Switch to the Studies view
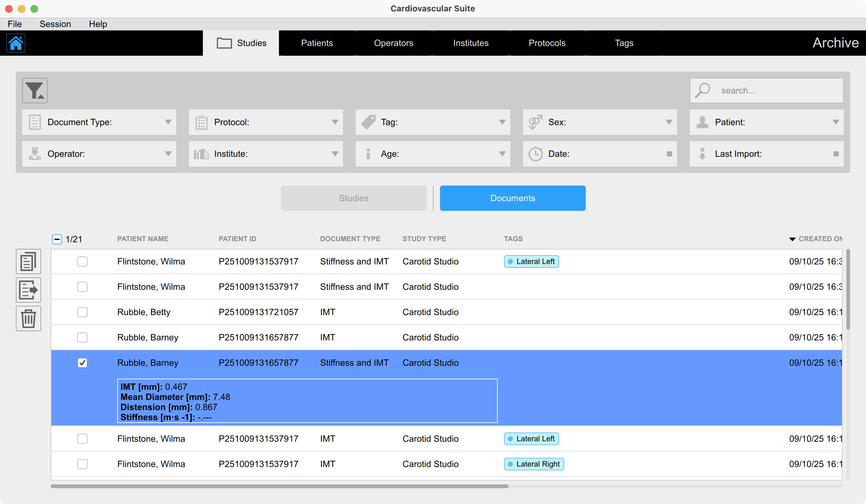 (x=353, y=198)
